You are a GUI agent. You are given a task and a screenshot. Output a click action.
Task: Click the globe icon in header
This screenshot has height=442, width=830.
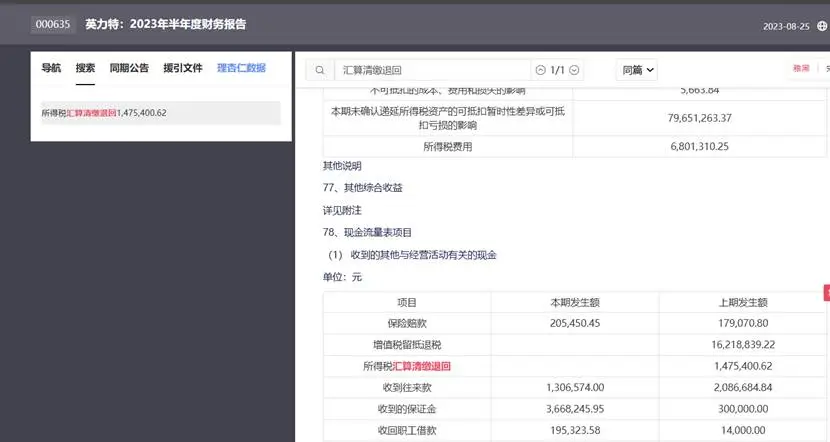click(823, 26)
